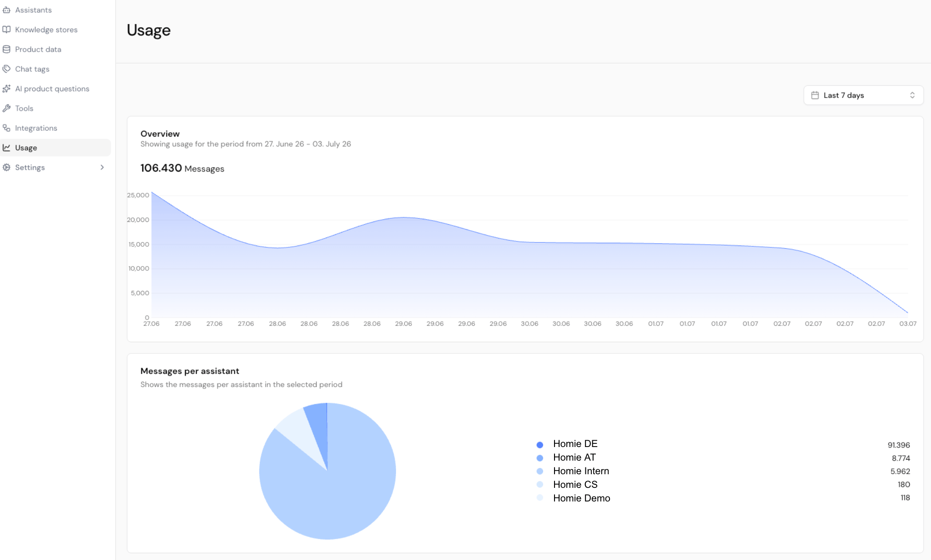
Task: Select Homie DE legend label
Action: point(575,444)
